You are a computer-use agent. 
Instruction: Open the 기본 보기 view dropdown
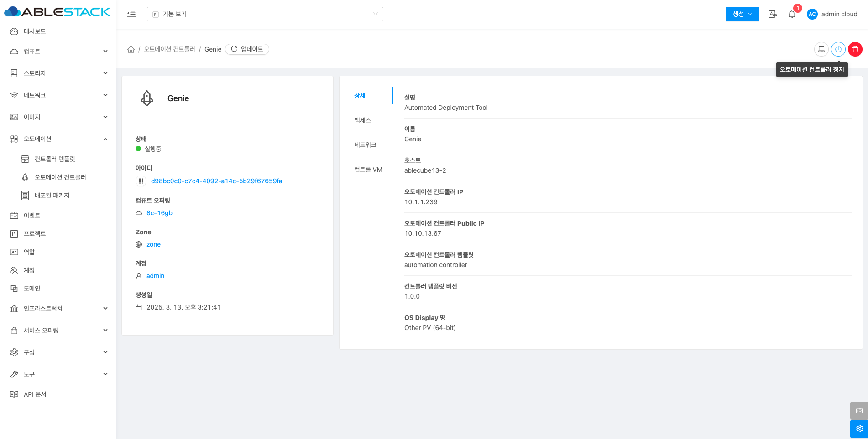(265, 14)
